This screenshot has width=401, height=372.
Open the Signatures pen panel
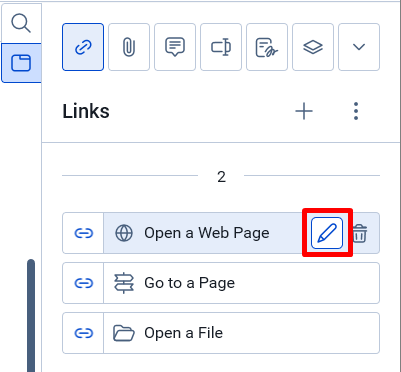(267, 47)
